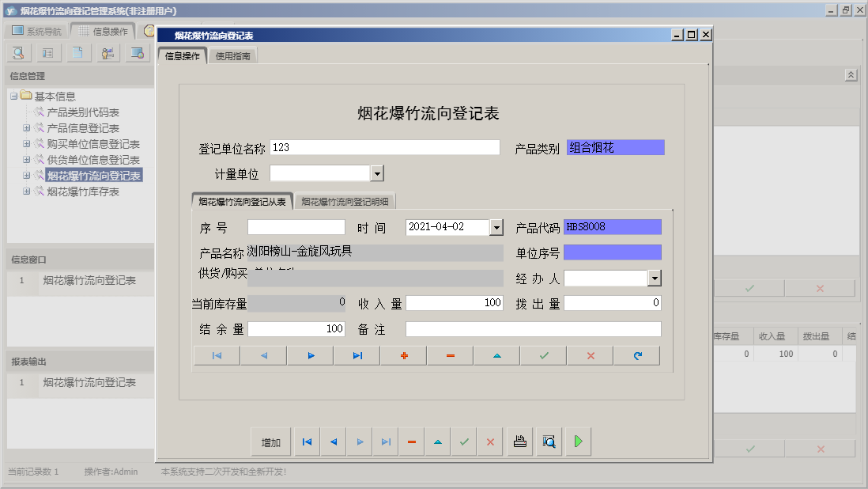Switch to 信息操作 tab in dialog

pos(183,56)
